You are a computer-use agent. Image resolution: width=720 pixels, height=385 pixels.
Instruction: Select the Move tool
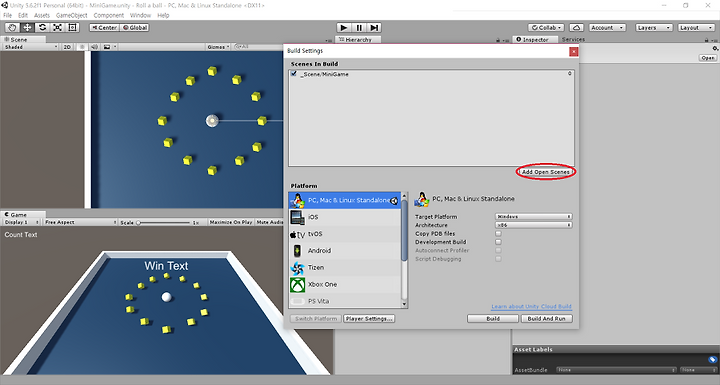point(27,28)
